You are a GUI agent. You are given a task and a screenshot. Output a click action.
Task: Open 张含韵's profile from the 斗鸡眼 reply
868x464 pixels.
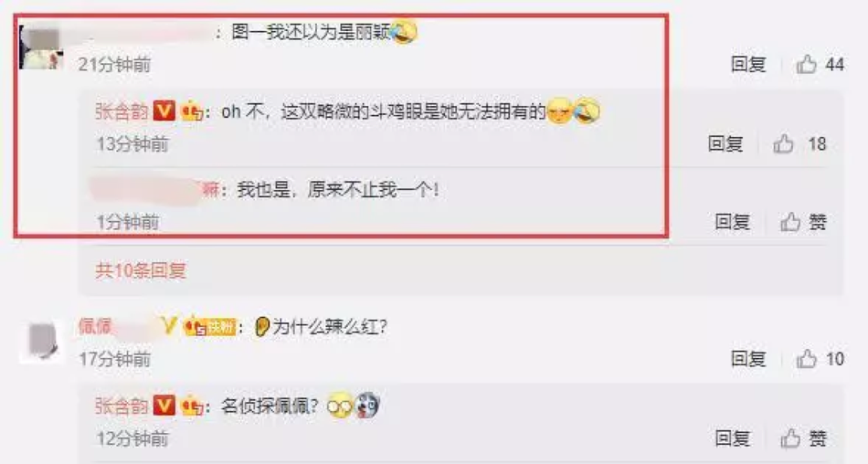tap(122, 111)
